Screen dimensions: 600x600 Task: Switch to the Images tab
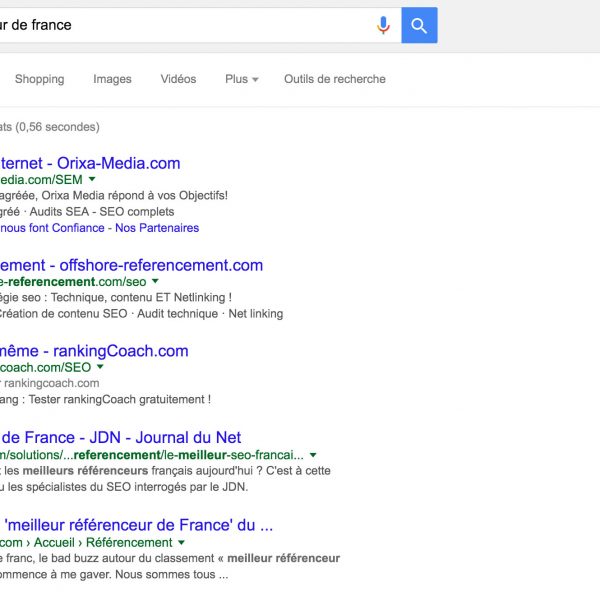[x=112, y=79]
